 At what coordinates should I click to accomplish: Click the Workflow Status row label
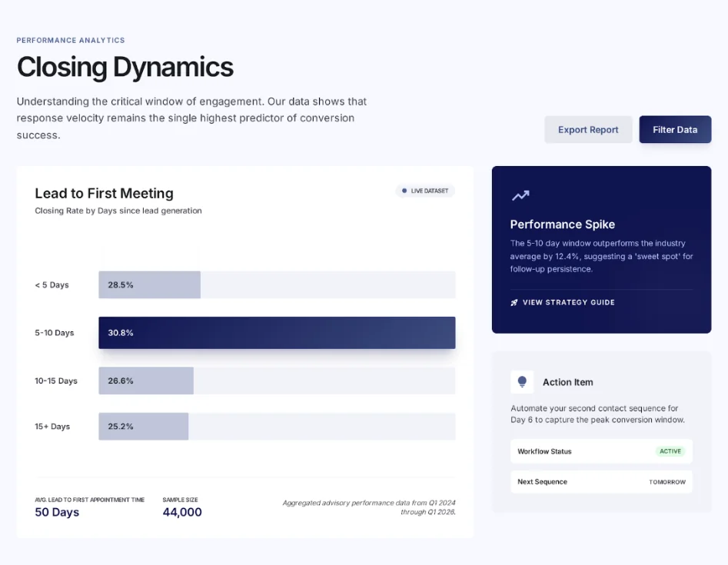coord(544,451)
